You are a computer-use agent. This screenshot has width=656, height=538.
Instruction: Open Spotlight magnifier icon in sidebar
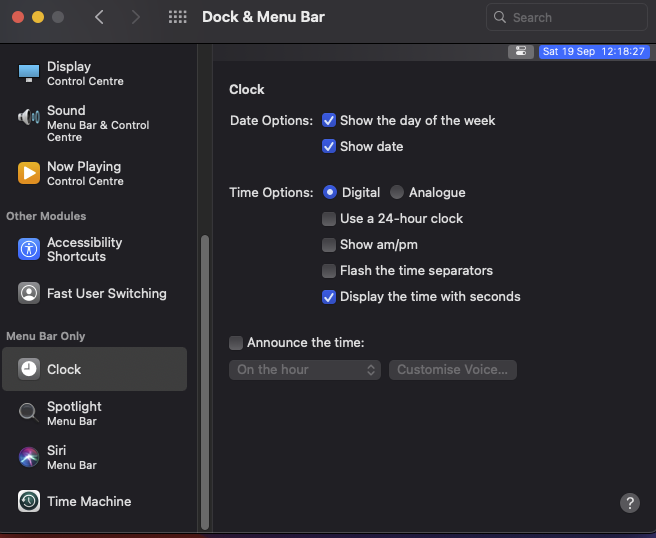pos(29,412)
